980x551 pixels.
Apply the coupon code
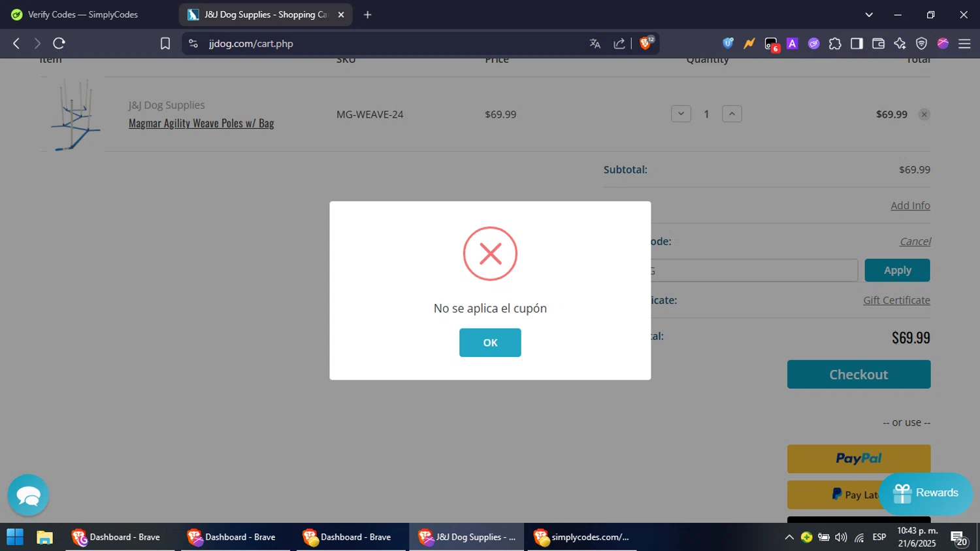point(897,270)
